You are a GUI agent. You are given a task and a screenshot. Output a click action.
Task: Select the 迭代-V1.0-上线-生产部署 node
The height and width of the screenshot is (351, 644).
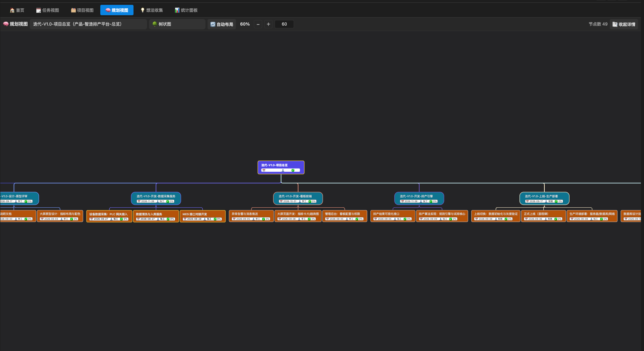[x=544, y=198]
